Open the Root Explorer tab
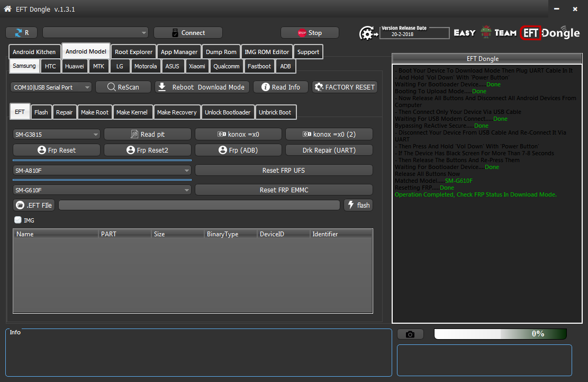Viewport: 588px width, 382px height. pos(133,52)
